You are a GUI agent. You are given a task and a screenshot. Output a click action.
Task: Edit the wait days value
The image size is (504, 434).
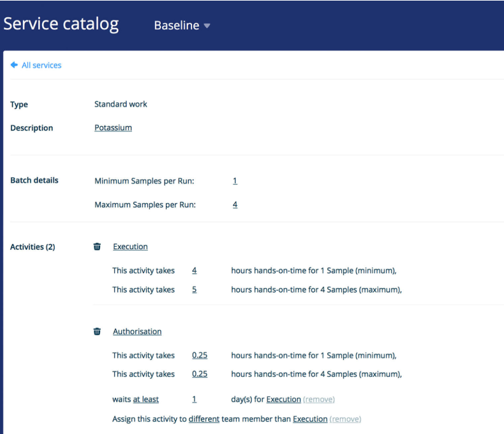[194, 400]
